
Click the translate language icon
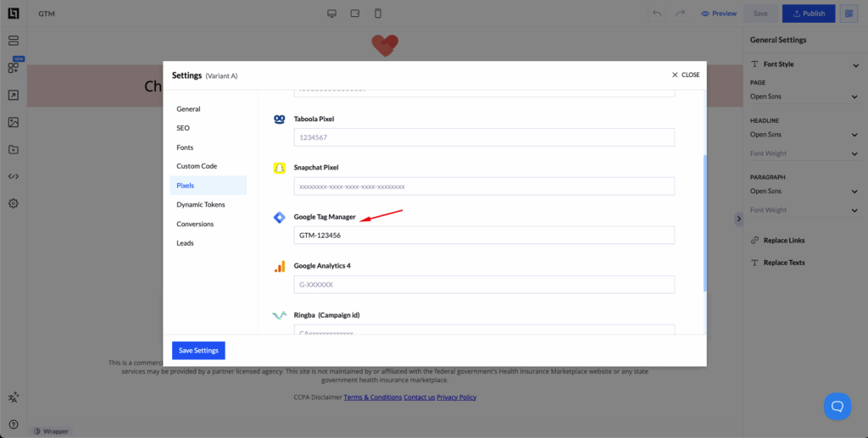tap(14, 397)
